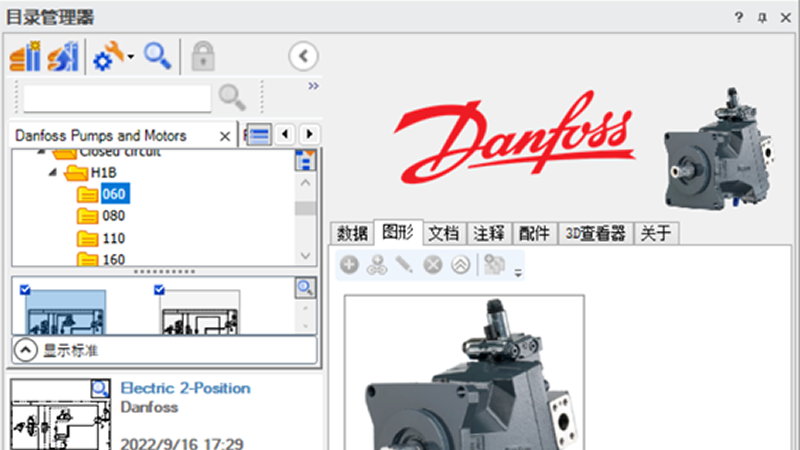
Task: Switch to the 文档 tab
Action: tap(443, 234)
